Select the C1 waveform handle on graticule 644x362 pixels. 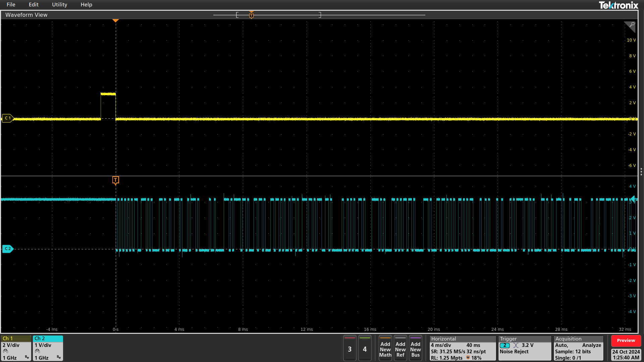point(7,118)
